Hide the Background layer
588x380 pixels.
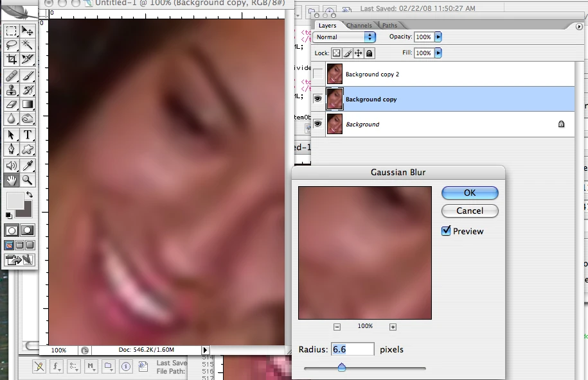318,124
